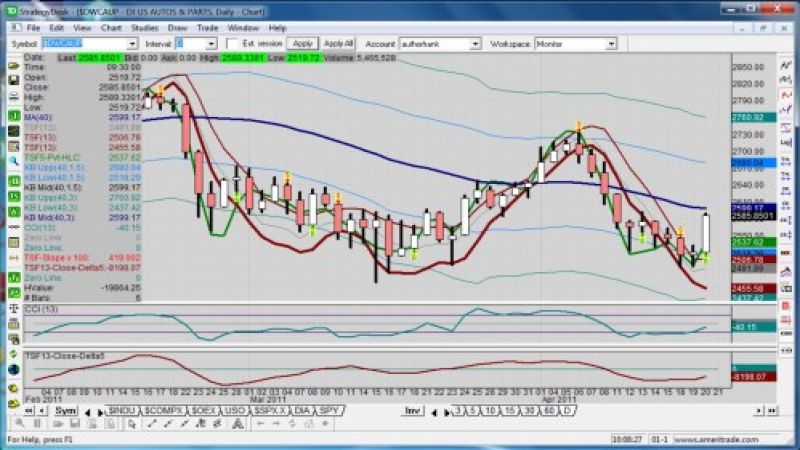Open the Symbol dropdown list
This screenshot has height=450, width=800.
[132, 44]
